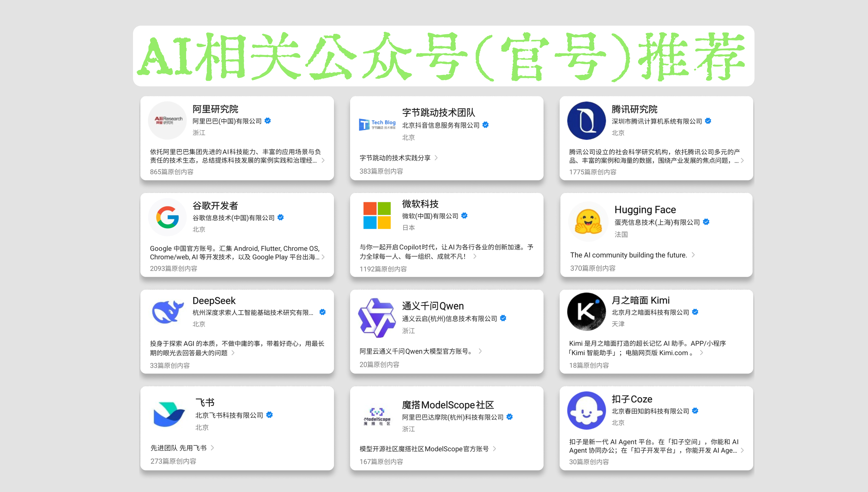Expand the 扣子Coze description chevron

point(742,450)
